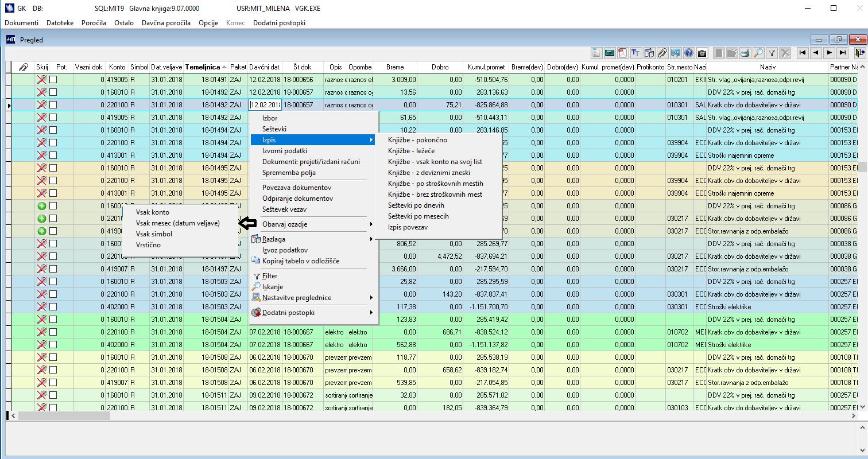Sort by the Temeljnica column header
This screenshot has height=459, width=868.
[203, 67]
